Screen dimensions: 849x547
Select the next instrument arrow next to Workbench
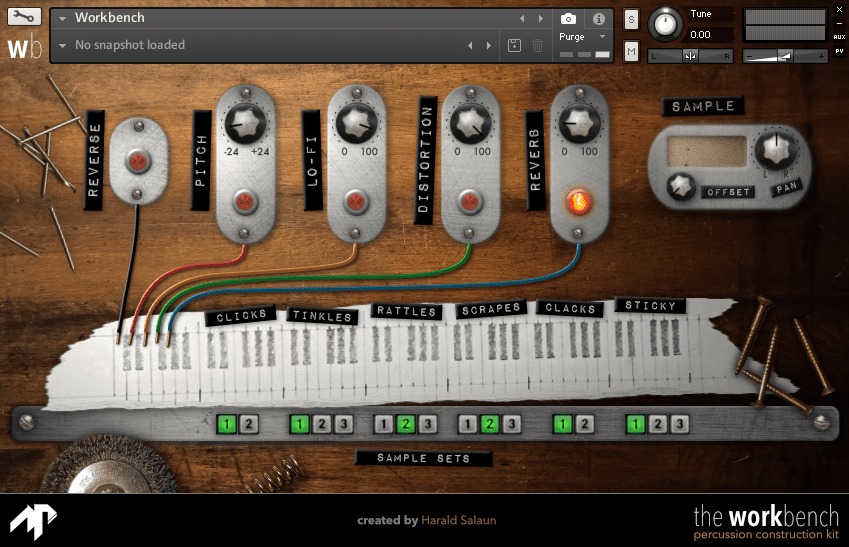coord(540,18)
